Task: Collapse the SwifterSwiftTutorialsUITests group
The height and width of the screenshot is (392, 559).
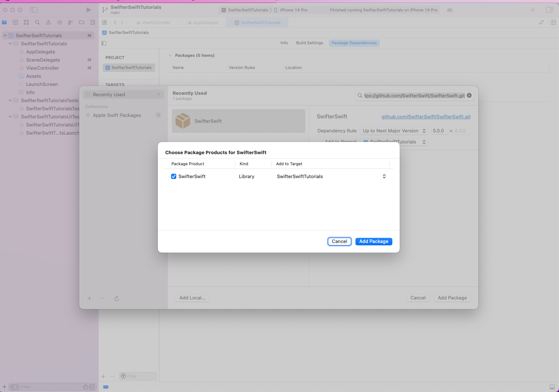Action: 10,117
